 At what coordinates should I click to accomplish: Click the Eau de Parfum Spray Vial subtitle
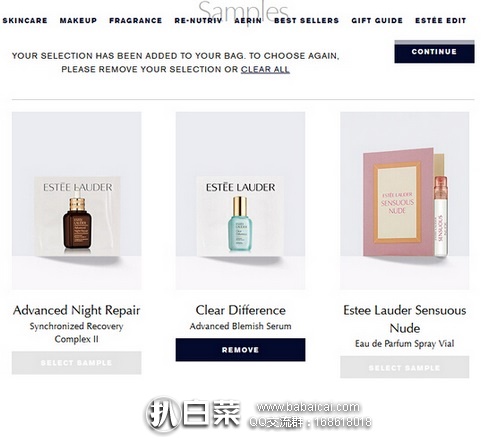[x=405, y=343]
